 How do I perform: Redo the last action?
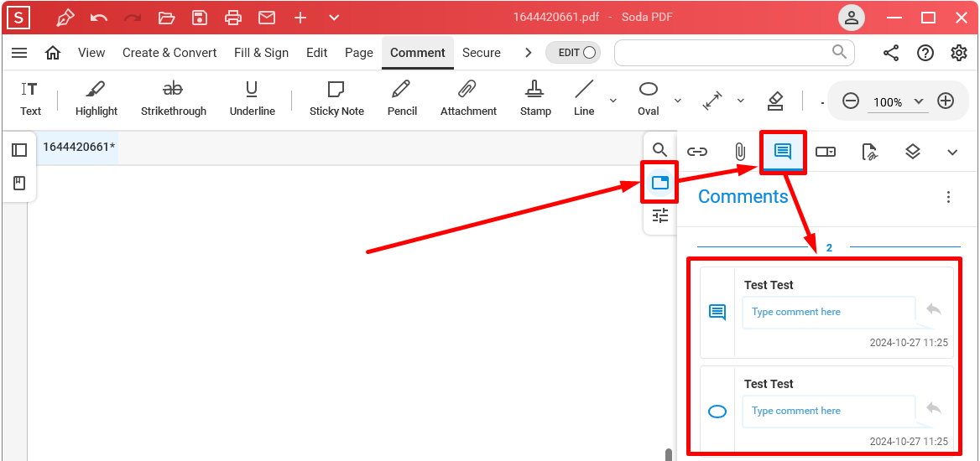coord(133,18)
